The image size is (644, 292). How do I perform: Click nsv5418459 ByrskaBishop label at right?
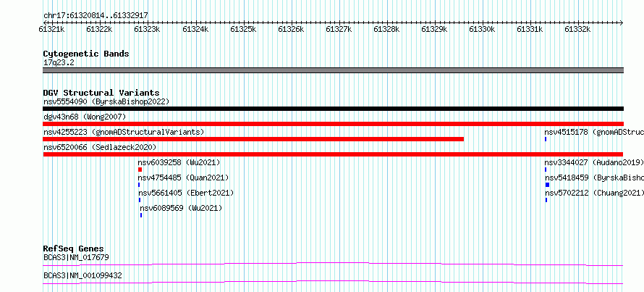point(594,178)
